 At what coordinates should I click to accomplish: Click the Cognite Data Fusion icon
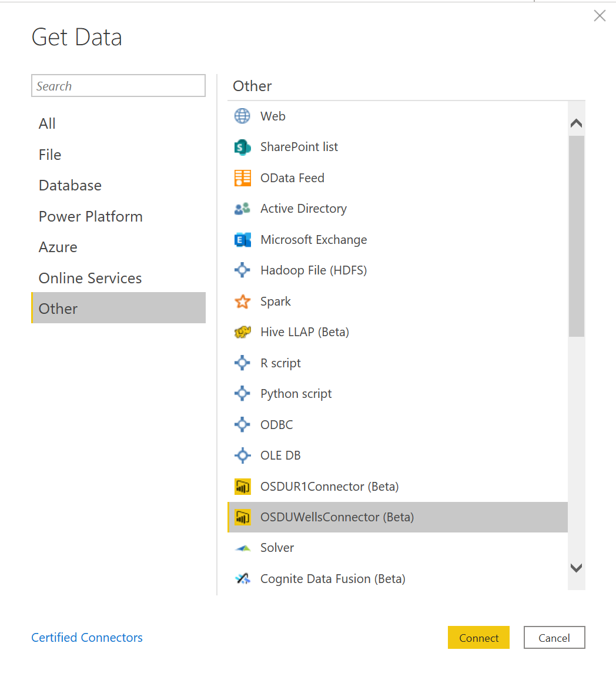[243, 578]
